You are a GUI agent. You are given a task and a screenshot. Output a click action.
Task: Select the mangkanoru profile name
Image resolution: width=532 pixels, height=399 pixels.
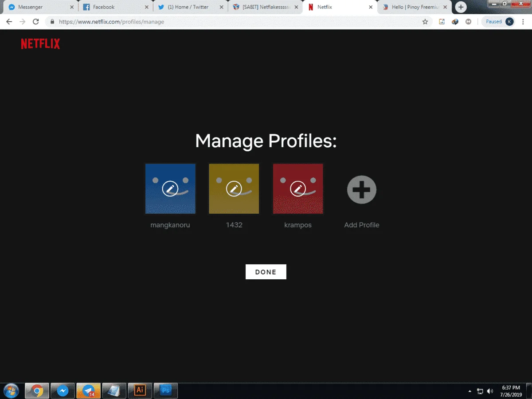tap(170, 225)
